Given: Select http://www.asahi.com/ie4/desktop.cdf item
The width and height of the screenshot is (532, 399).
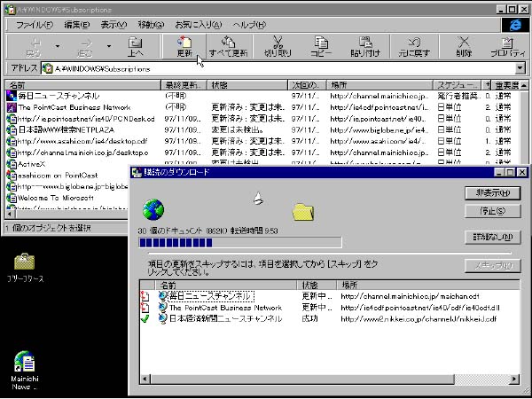Looking at the screenshot, I should click(82, 141).
